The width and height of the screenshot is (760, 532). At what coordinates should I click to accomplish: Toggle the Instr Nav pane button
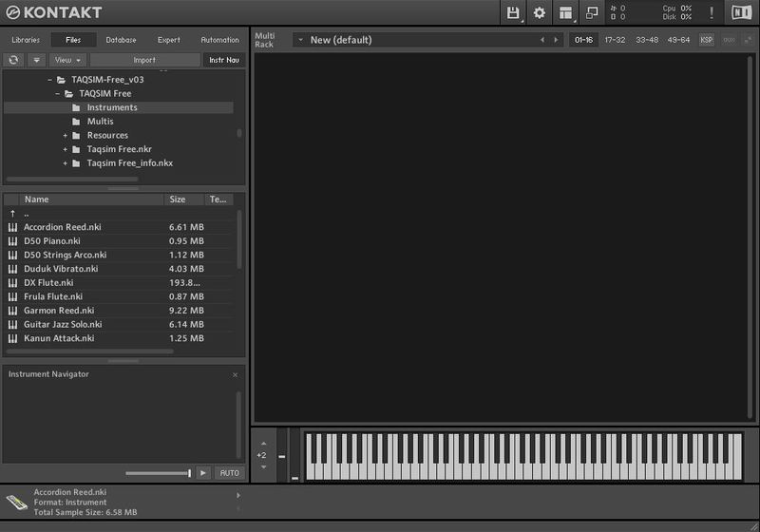point(223,60)
